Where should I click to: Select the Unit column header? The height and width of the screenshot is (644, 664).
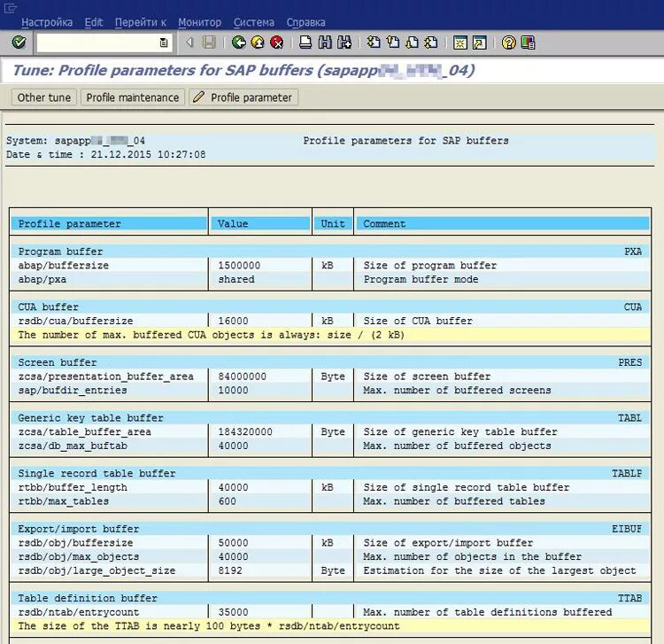point(332,224)
